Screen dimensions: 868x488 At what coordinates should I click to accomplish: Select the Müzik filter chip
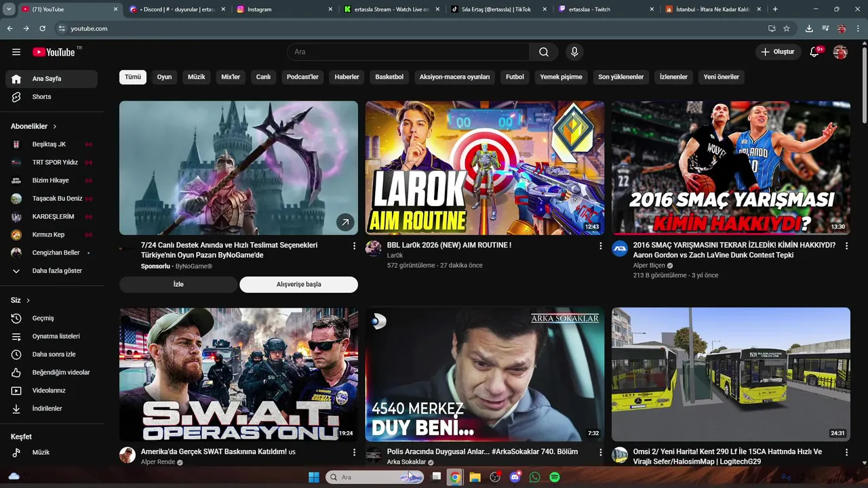tap(197, 77)
